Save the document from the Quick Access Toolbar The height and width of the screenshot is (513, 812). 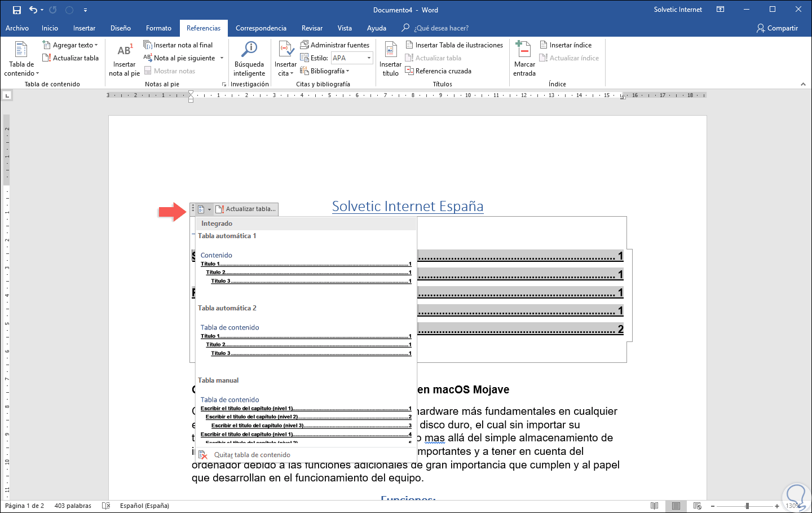pos(17,10)
